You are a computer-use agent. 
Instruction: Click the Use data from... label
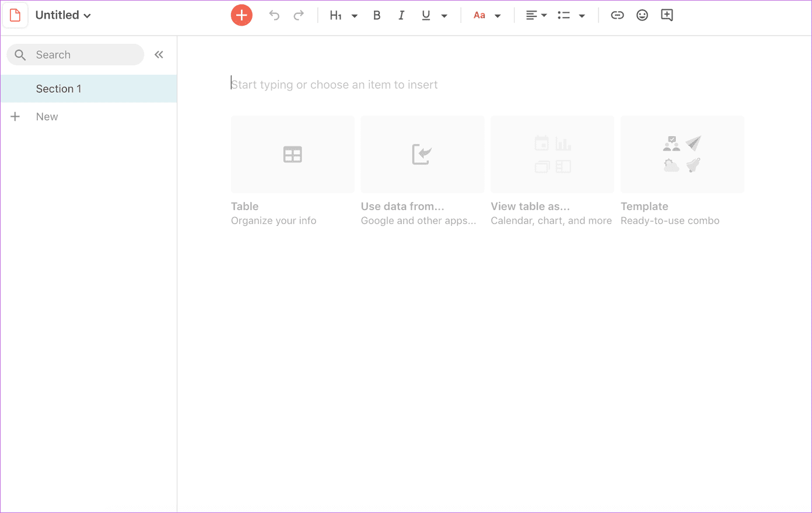tap(402, 206)
